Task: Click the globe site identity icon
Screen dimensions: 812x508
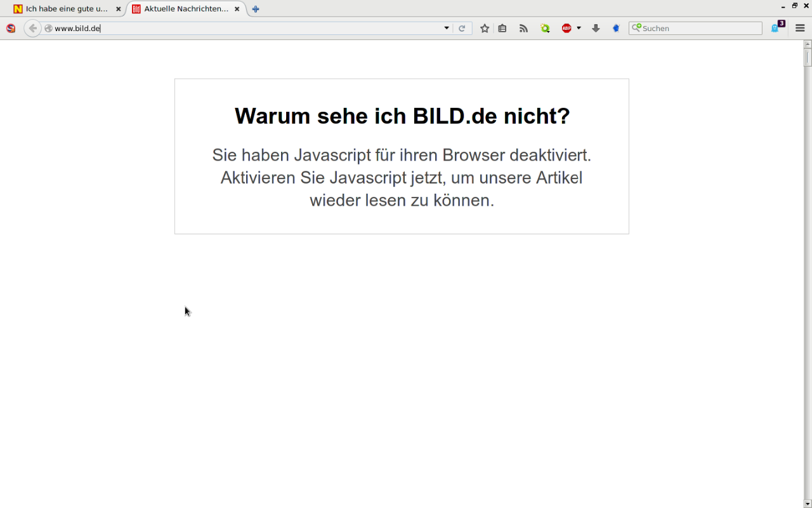Action: [x=48, y=28]
